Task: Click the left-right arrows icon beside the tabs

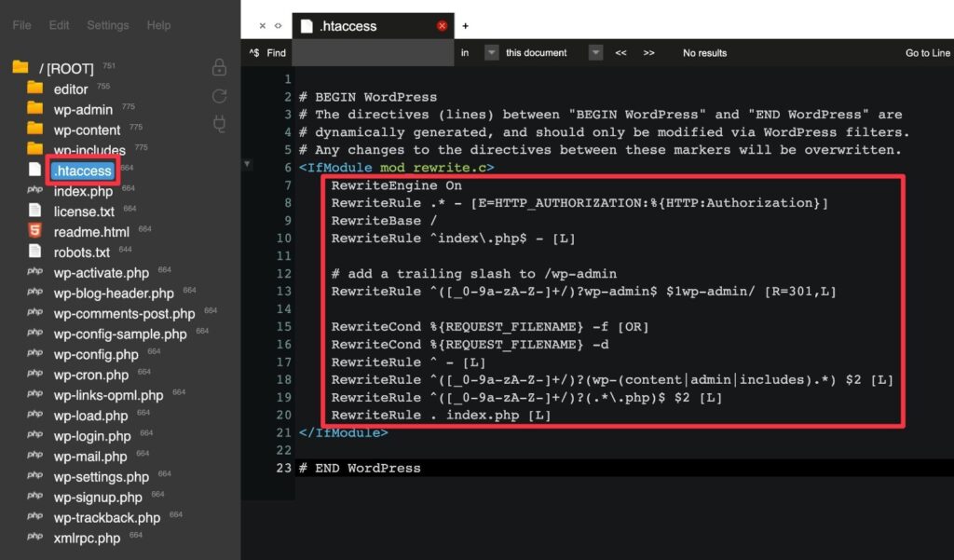Action: 278,26
